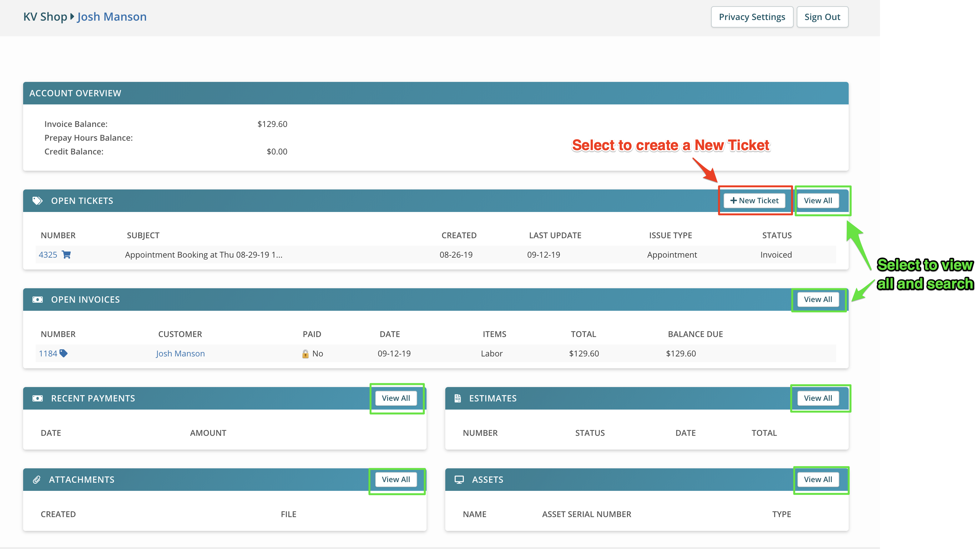Image resolution: width=980 pixels, height=549 pixels.
Task: Click the monitor icon in Assets header
Action: (459, 479)
